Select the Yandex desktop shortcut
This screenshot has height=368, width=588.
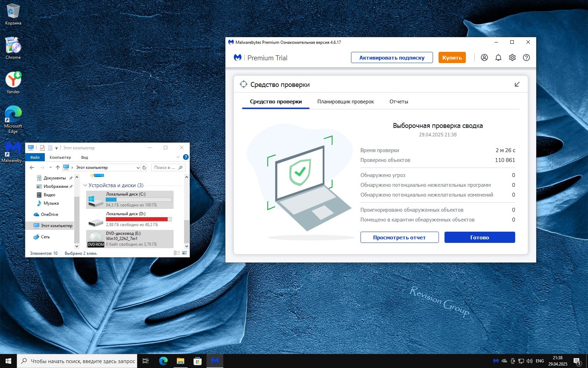coord(13,83)
